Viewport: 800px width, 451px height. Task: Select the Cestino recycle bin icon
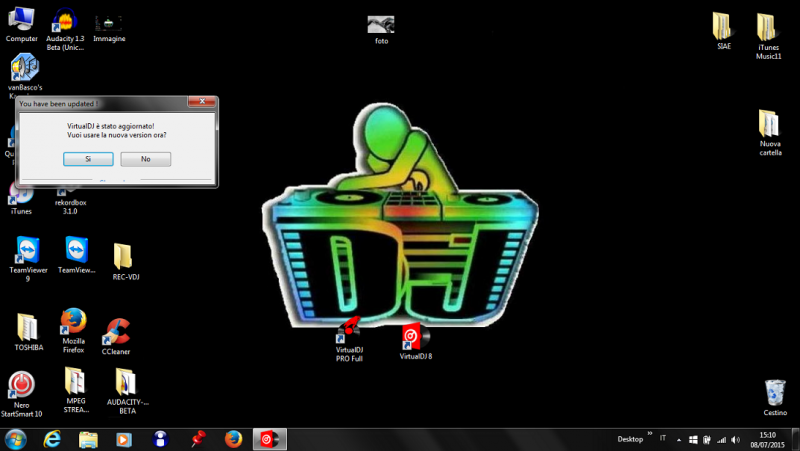[x=774, y=391]
